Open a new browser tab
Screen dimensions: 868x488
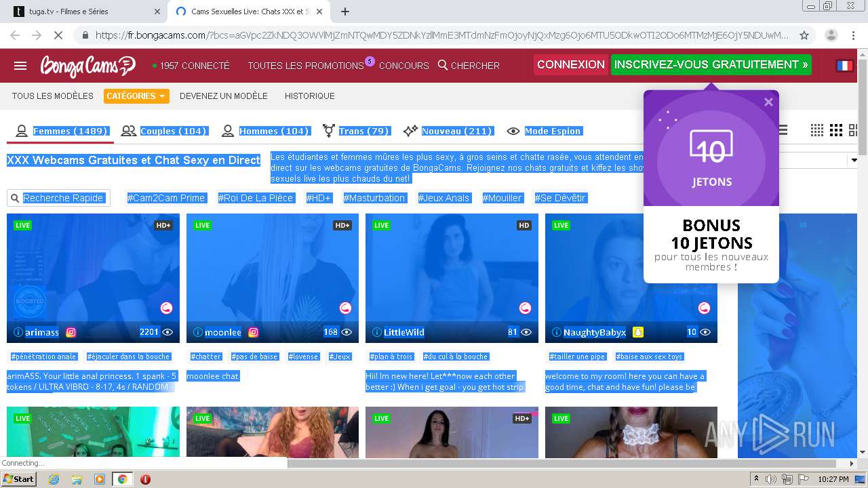point(344,12)
